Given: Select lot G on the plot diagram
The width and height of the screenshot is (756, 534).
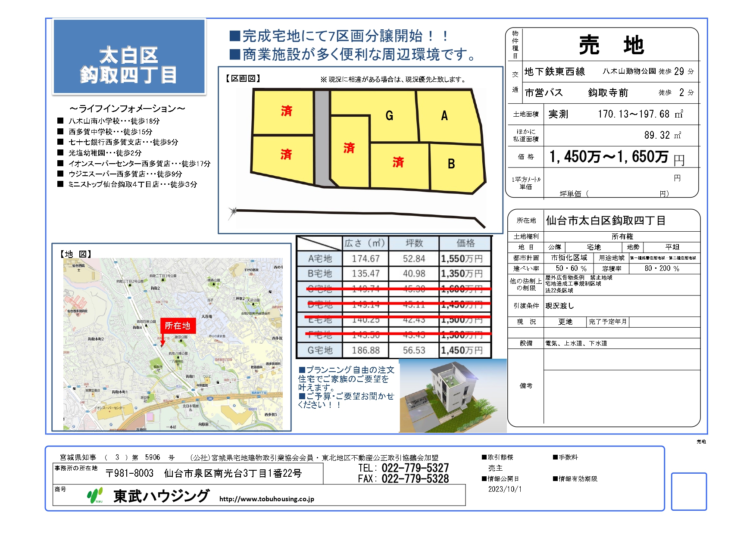Looking at the screenshot, I should coord(389,115).
